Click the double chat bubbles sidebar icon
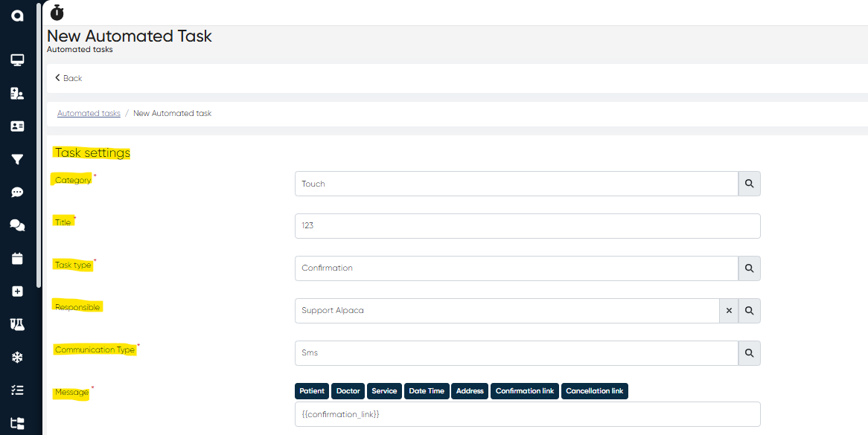The height and width of the screenshot is (435, 868). (17, 225)
